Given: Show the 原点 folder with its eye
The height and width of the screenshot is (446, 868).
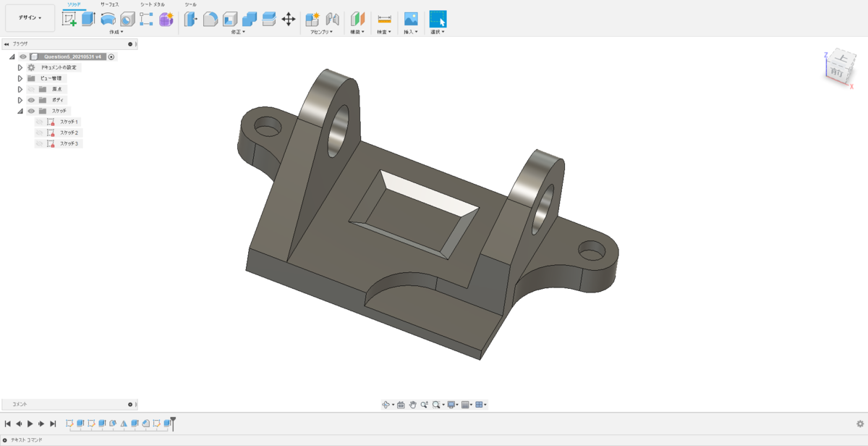Looking at the screenshot, I should [x=31, y=89].
